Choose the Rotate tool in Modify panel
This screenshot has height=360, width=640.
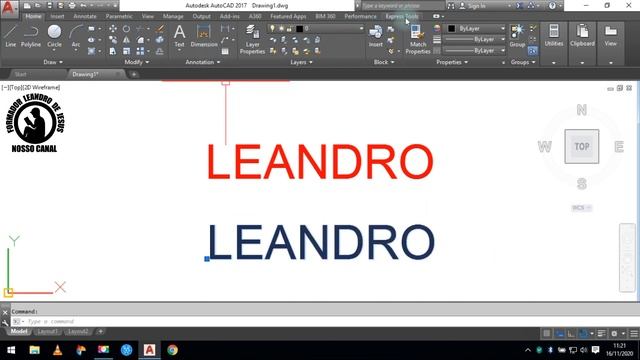[126, 29]
